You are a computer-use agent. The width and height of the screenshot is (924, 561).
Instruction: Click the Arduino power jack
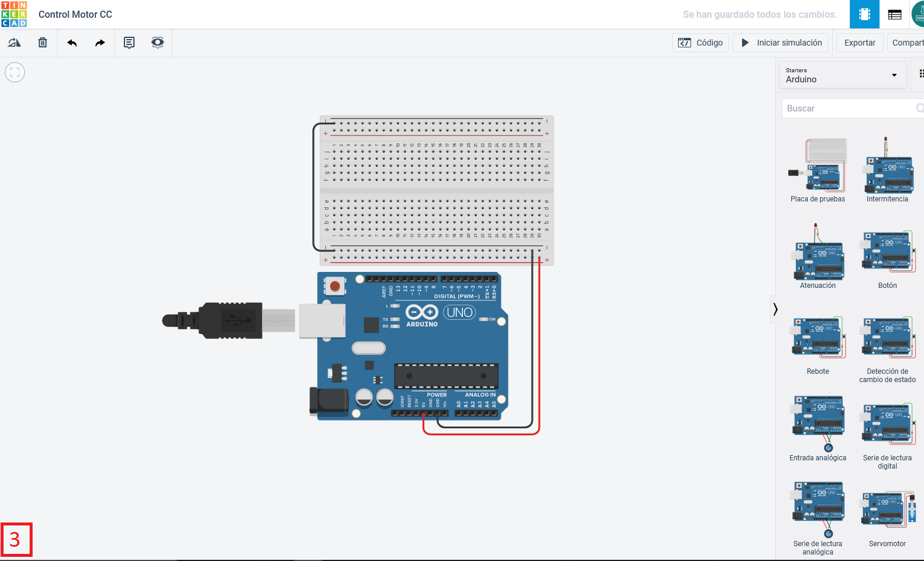click(x=329, y=401)
